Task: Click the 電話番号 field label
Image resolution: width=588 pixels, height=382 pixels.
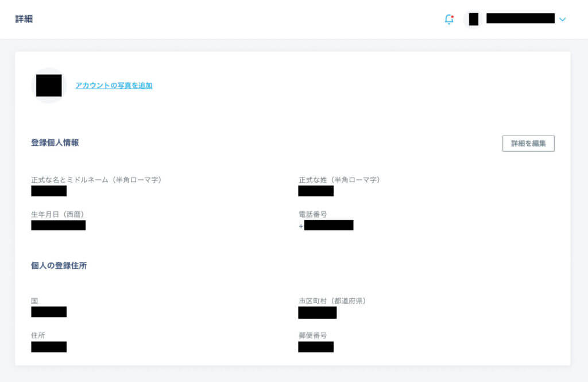Action: tap(313, 214)
